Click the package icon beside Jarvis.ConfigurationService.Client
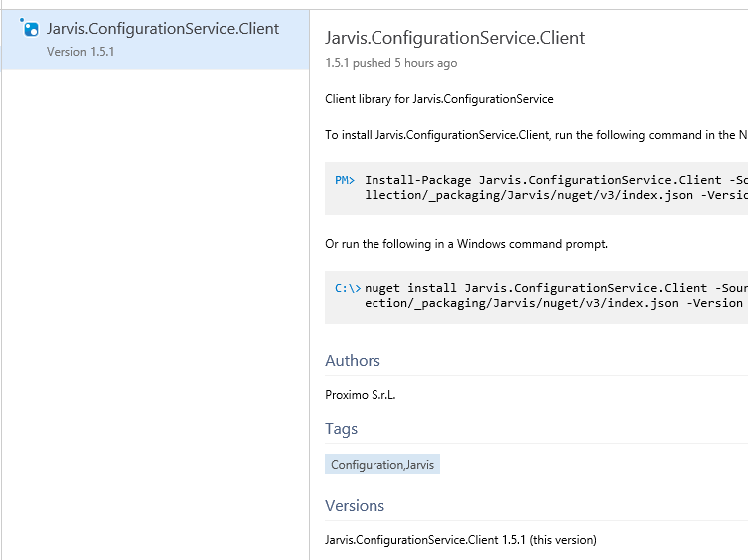748x560 pixels. pos(30,29)
